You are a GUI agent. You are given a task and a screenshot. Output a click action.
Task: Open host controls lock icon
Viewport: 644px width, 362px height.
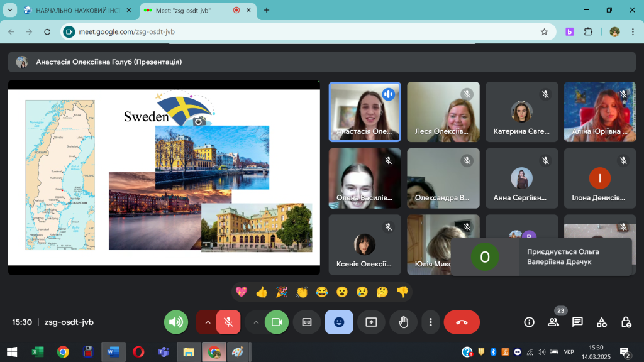[x=626, y=322]
